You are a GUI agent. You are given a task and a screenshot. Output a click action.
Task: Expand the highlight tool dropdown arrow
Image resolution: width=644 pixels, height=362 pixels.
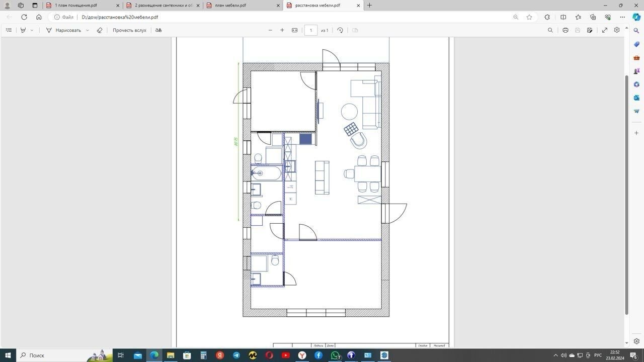click(x=32, y=30)
